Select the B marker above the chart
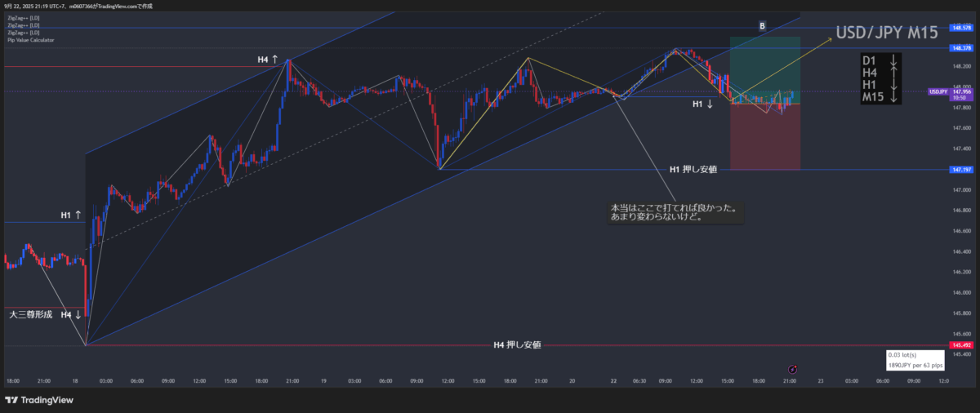980x413 pixels. 762,26
